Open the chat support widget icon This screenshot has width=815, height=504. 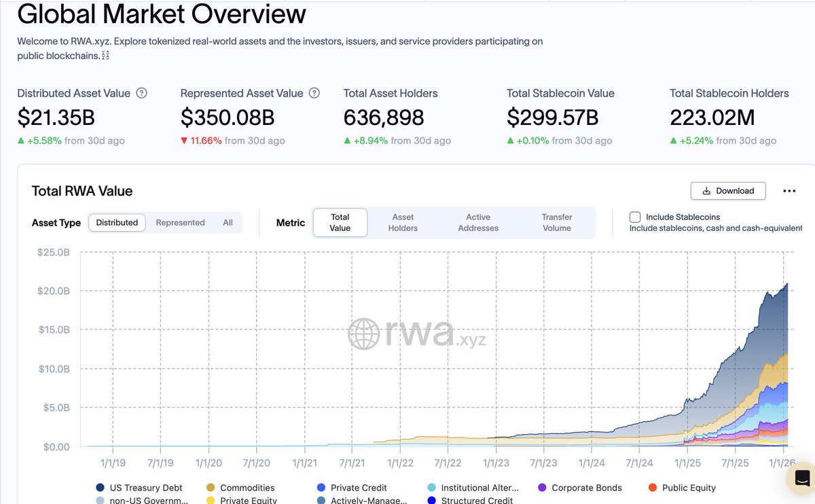point(801,478)
